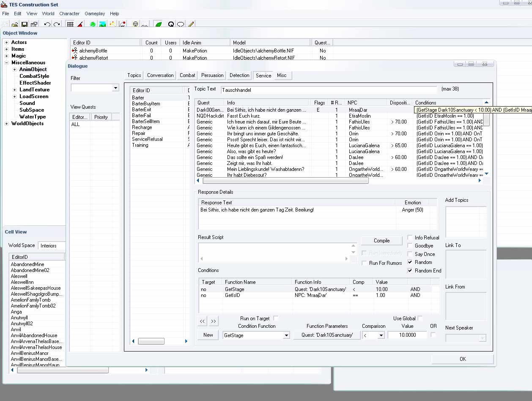Click the undo arrow in toolbar
Image resolution: width=532 pixels, height=401 pixels.
(47, 25)
